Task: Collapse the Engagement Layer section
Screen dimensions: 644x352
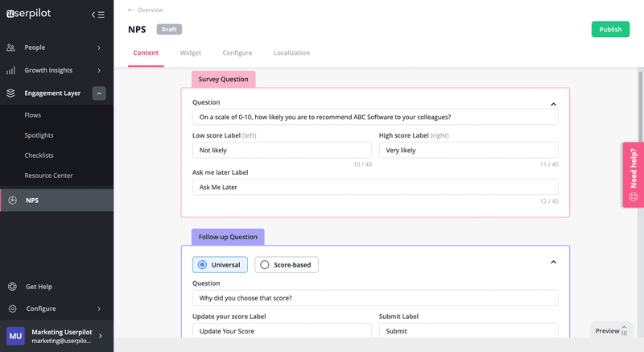Action: click(x=99, y=93)
